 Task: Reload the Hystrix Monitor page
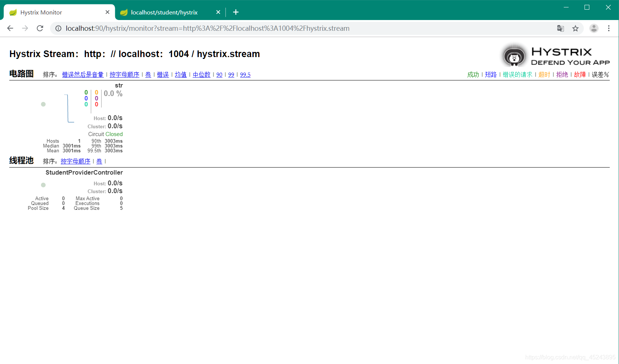(40, 28)
